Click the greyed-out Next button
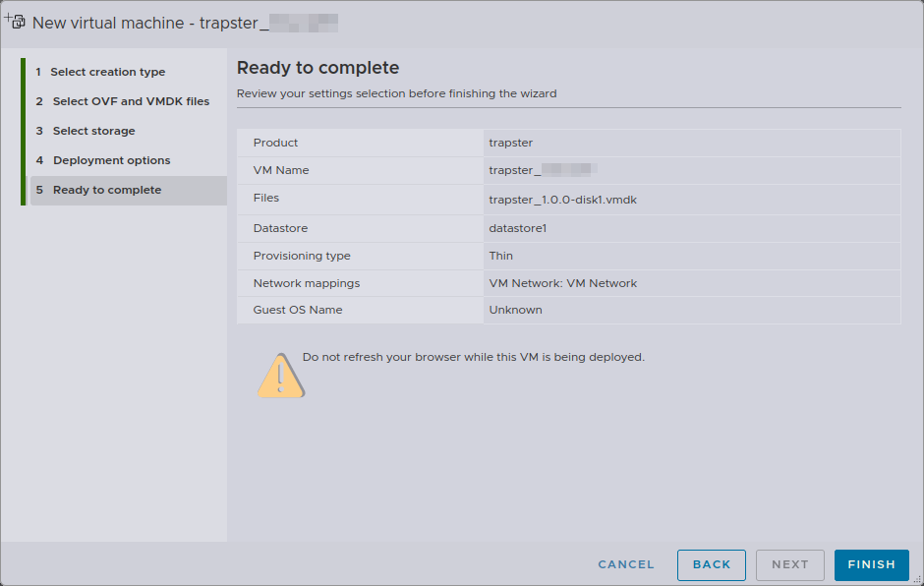924x586 pixels. (x=789, y=564)
